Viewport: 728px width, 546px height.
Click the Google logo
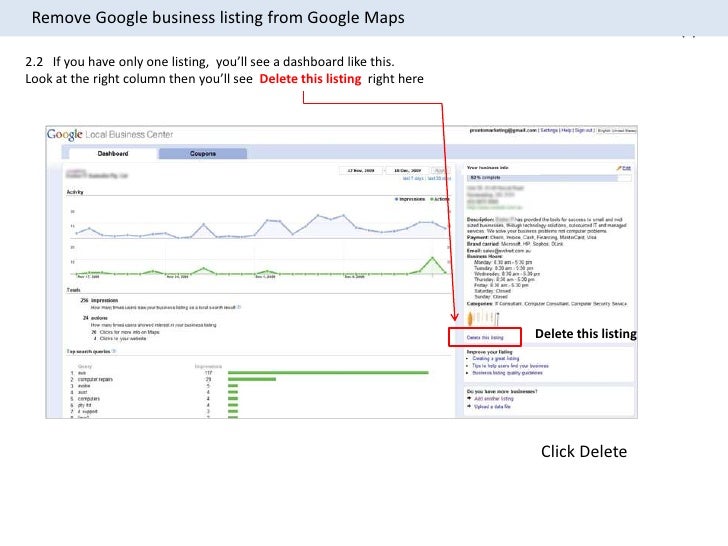coord(65,135)
